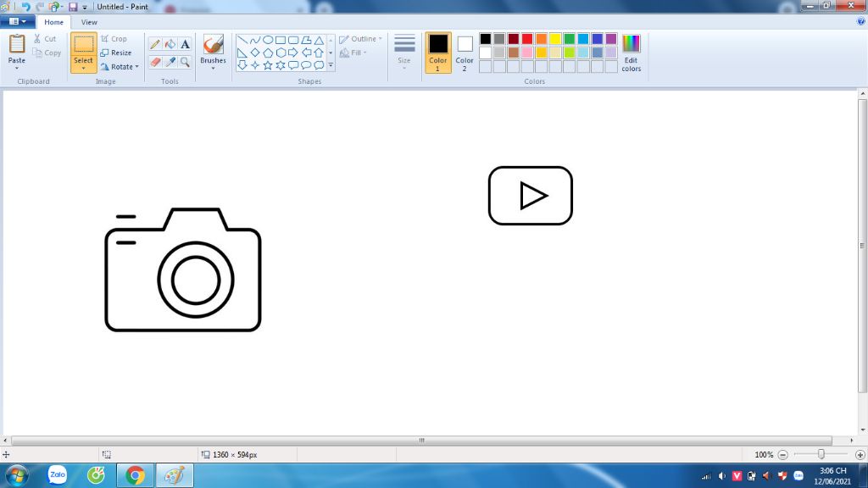Select the Pencil tool
This screenshot has width=868, height=488.
click(156, 44)
